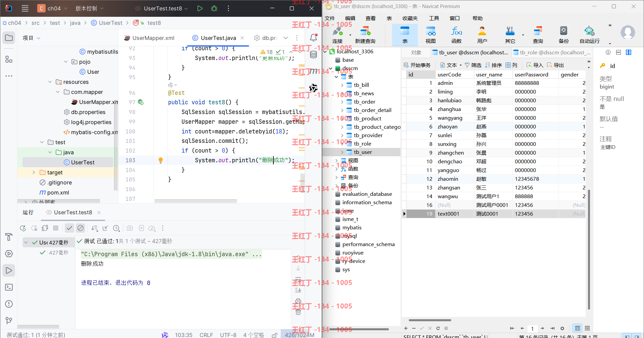Click the Import button in Navicat
The height and width of the screenshot is (338, 644).
535,65
